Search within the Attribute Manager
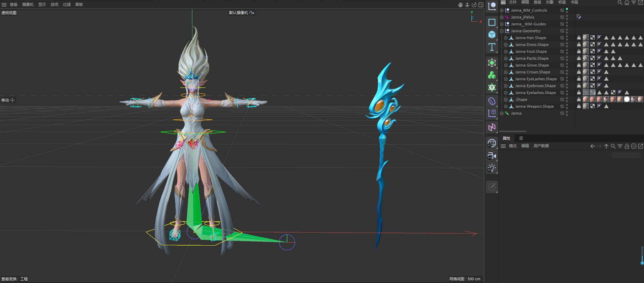Viewport: 644px width, 283px height. [613, 146]
